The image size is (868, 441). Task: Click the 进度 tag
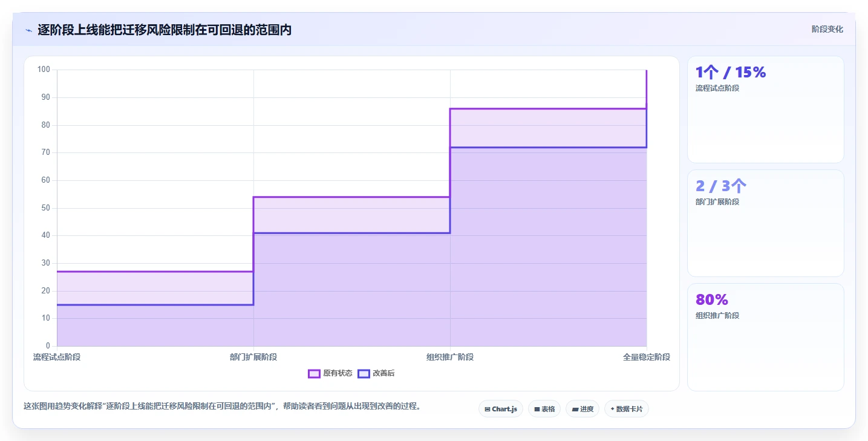click(x=582, y=409)
